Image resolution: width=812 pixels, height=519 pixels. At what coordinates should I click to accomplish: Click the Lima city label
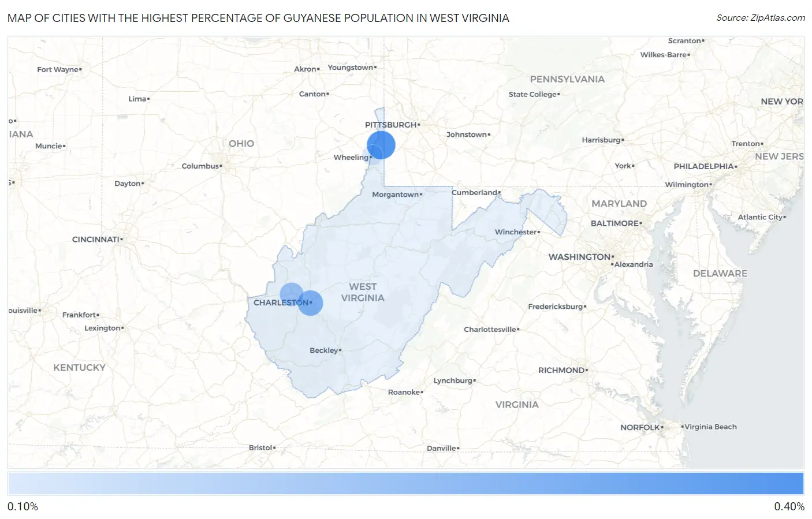tap(137, 99)
